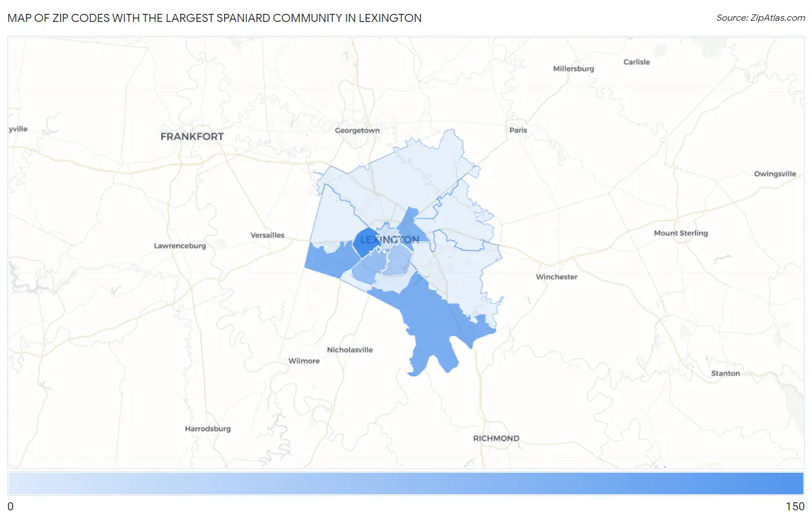Click the Paris town label
This screenshot has height=519, width=812.
pos(518,130)
